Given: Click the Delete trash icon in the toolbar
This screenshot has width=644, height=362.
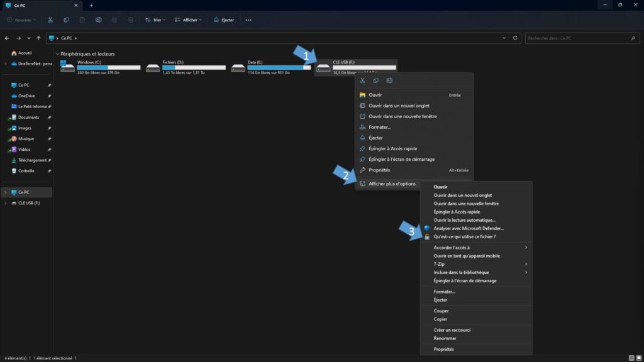Looking at the screenshot, I should pyautogui.click(x=131, y=19).
